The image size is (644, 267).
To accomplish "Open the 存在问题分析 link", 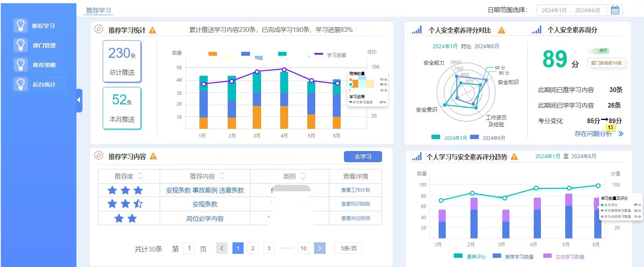I will [593, 134].
